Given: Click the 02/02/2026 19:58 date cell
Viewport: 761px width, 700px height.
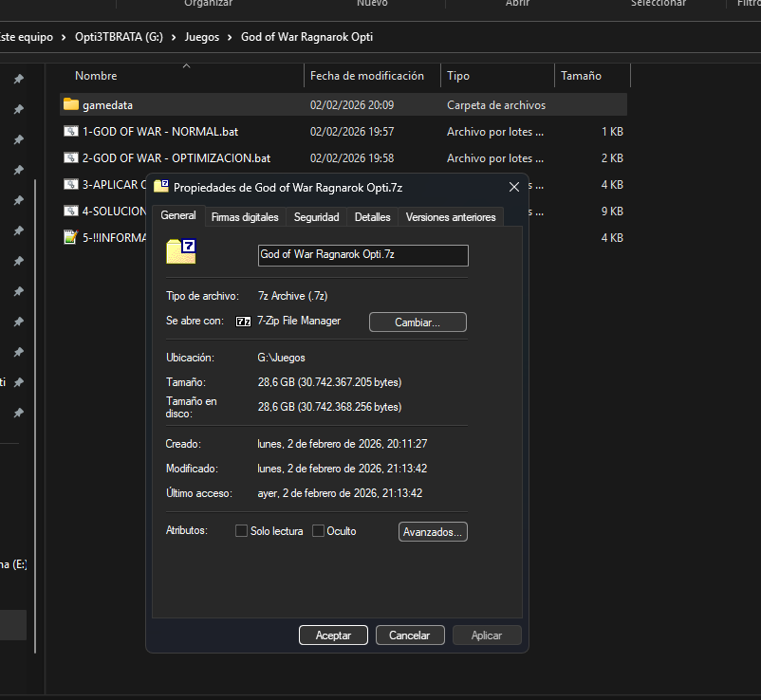Looking at the screenshot, I should [352, 158].
